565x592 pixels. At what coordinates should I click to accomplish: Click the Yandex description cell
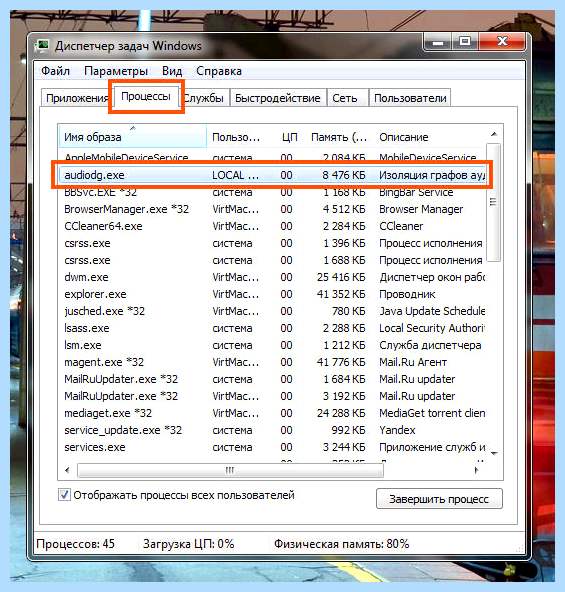tap(397, 430)
